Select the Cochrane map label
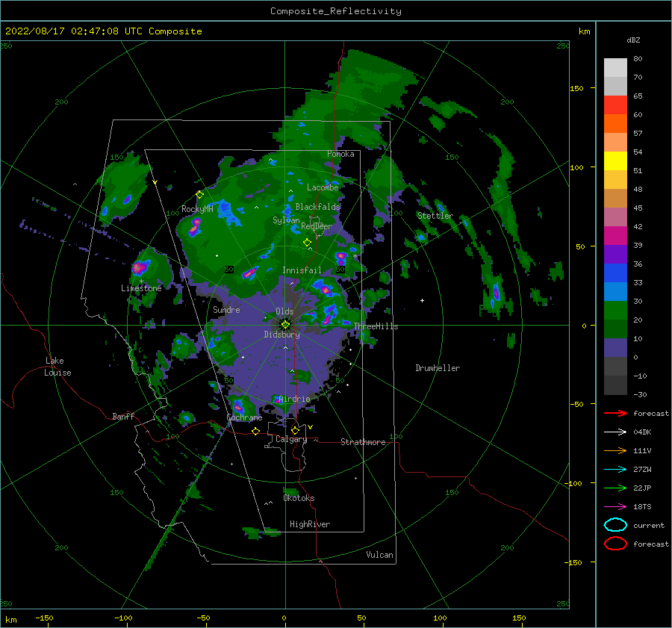Image resolution: width=672 pixels, height=628 pixels. [244, 417]
